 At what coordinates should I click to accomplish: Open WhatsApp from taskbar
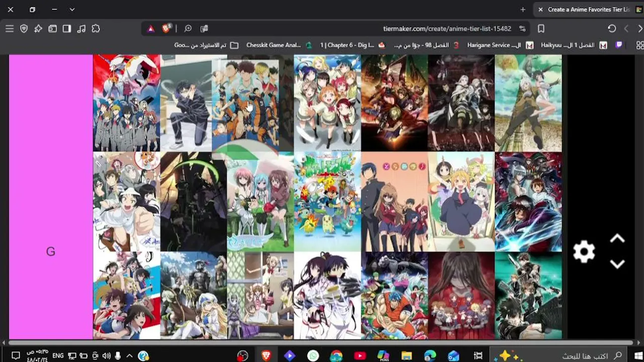point(313,356)
